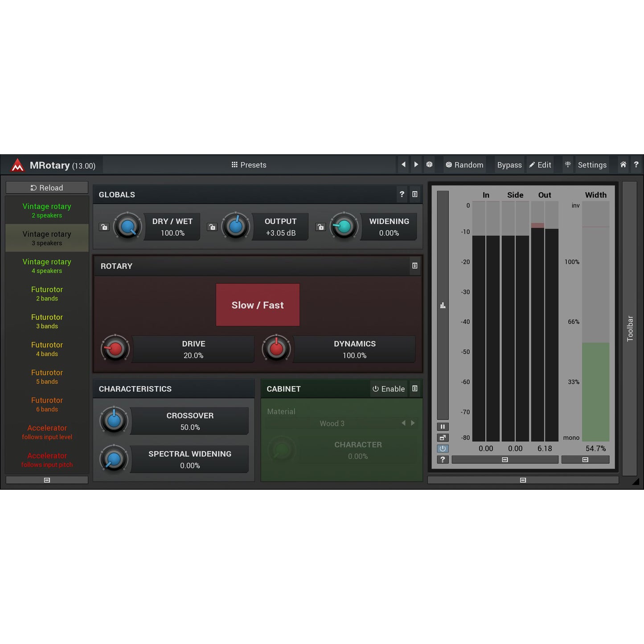Click the analyzer graph icon beside the meters
This screenshot has width=644, height=644.
(443, 305)
